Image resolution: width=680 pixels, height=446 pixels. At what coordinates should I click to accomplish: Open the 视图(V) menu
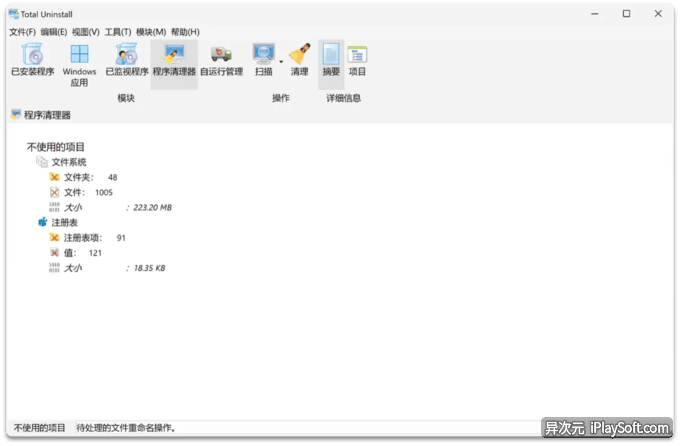[85, 32]
